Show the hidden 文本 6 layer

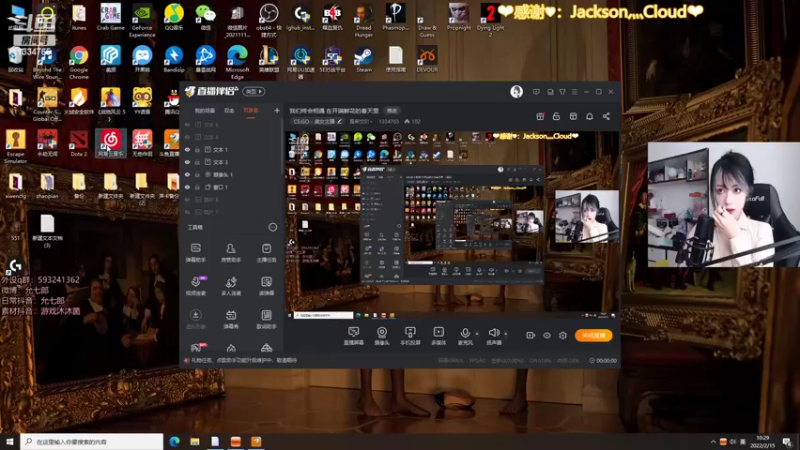click(187, 124)
